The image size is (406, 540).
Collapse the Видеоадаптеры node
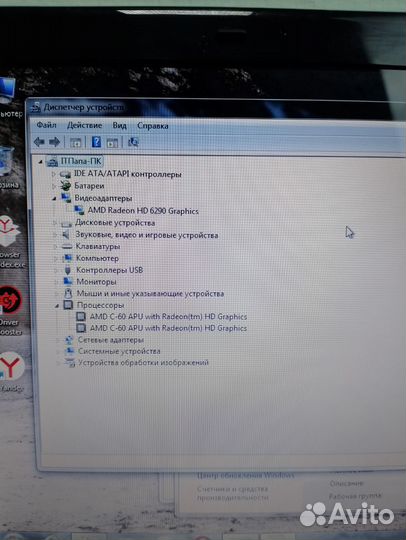tap(54, 198)
